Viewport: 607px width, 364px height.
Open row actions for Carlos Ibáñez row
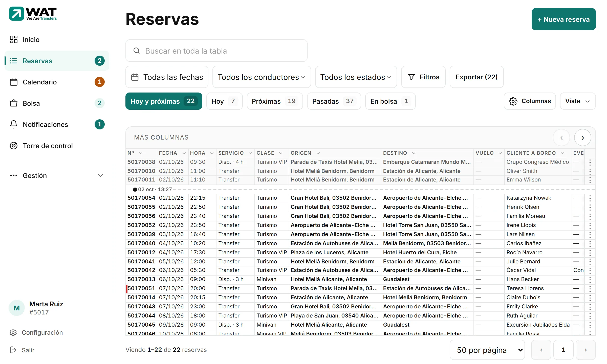590,244
